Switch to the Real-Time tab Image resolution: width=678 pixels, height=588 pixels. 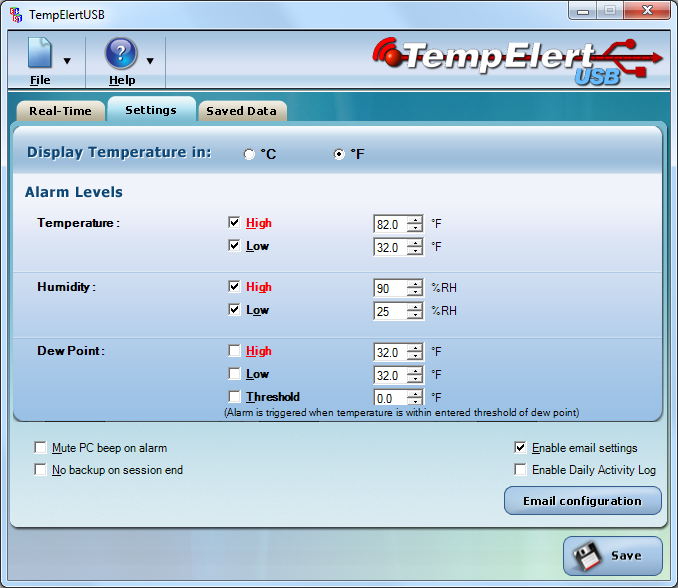click(x=61, y=111)
